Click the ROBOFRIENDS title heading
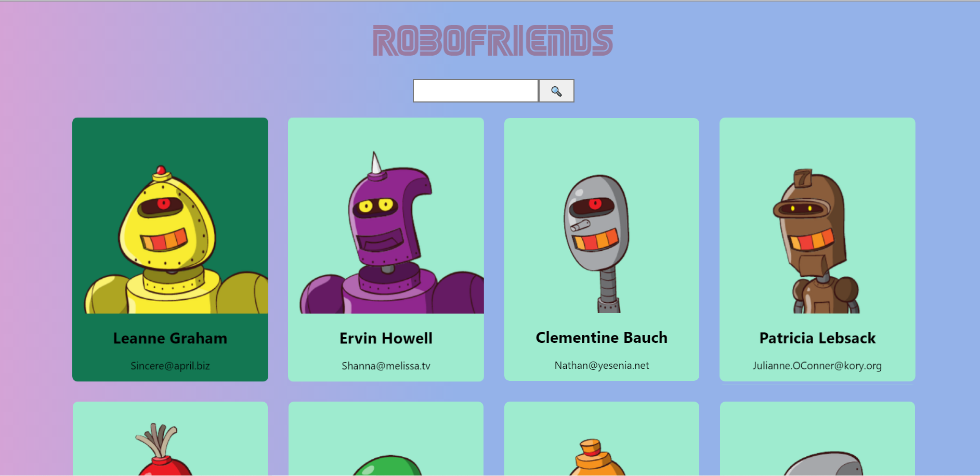Image resolution: width=980 pixels, height=476 pixels. point(493,41)
